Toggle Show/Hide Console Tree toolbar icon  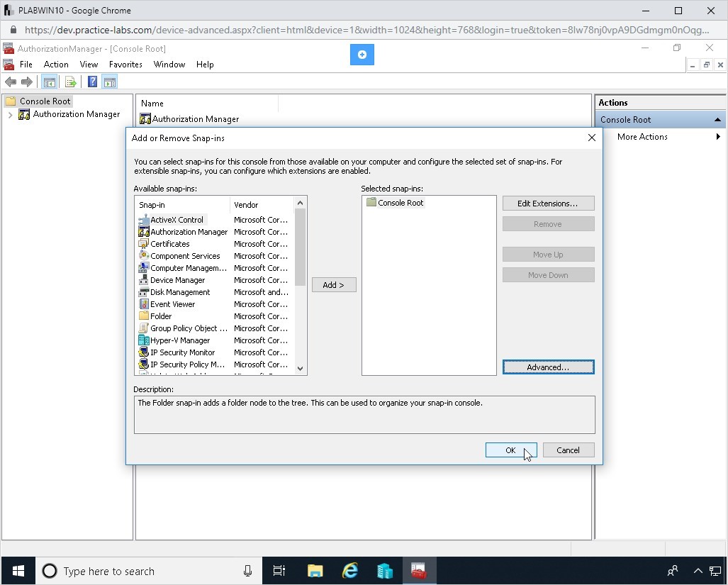click(x=49, y=82)
